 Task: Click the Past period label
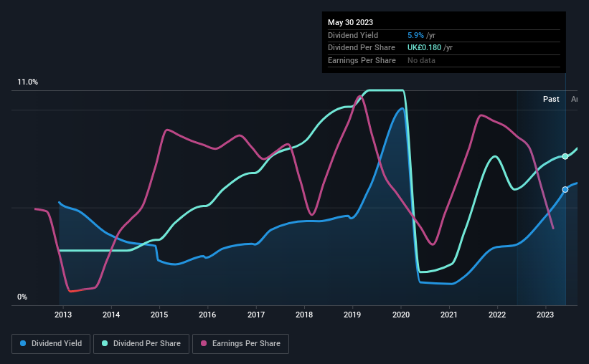(x=551, y=99)
